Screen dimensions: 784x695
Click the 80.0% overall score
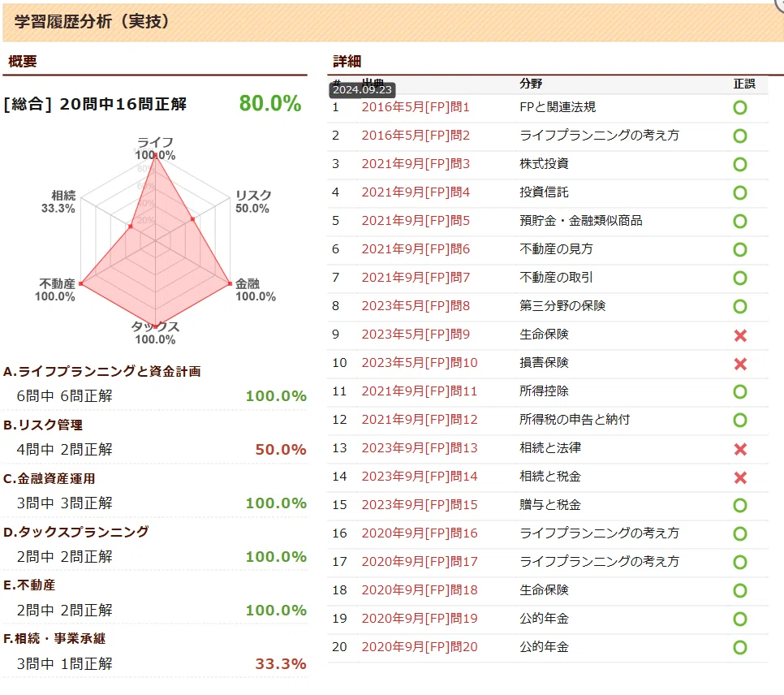point(270,104)
